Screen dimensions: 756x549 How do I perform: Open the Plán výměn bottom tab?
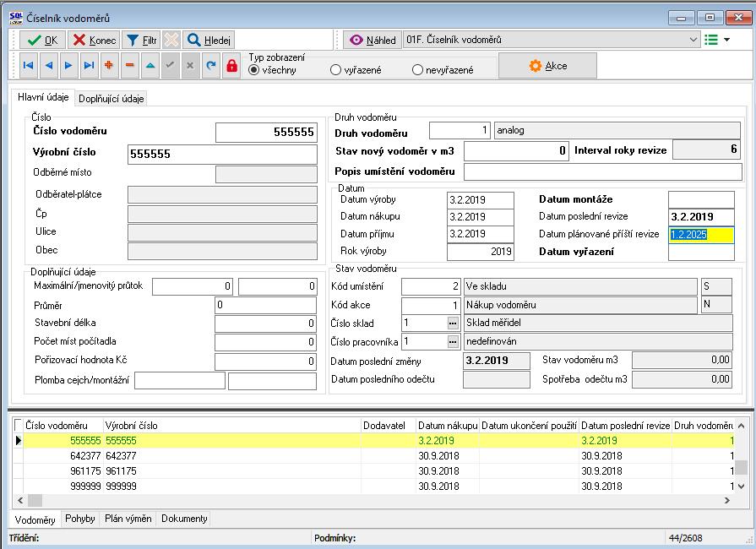[x=128, y=519]
